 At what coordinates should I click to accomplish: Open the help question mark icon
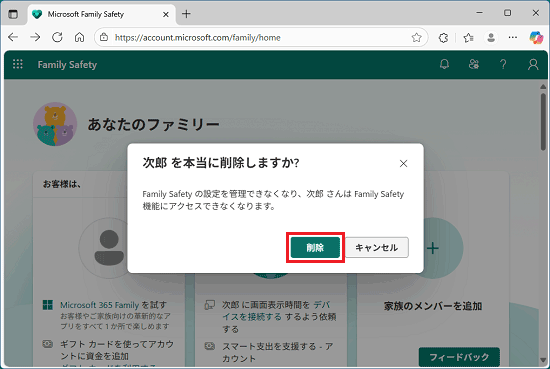pos(503,64)
